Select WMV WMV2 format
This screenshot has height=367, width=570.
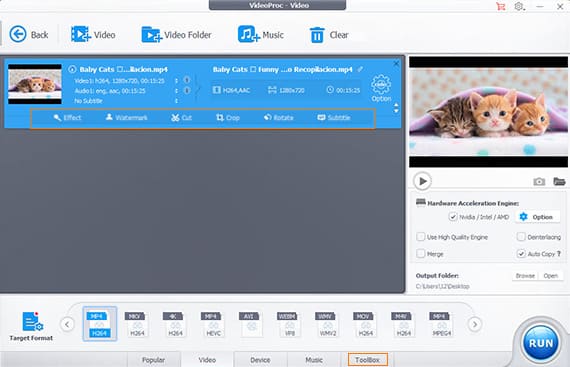tap(326, 324)
